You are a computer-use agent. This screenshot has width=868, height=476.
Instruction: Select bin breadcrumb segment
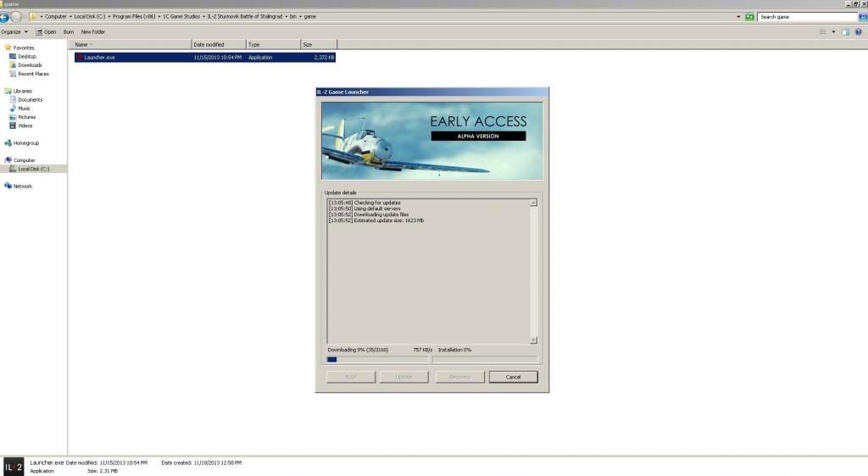293,17
